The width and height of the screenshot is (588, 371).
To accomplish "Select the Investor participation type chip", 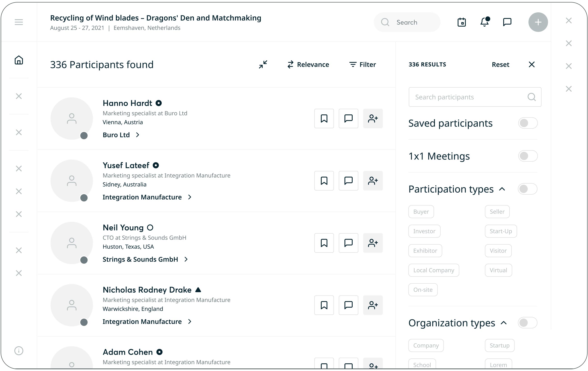I will tap(424, 231).
